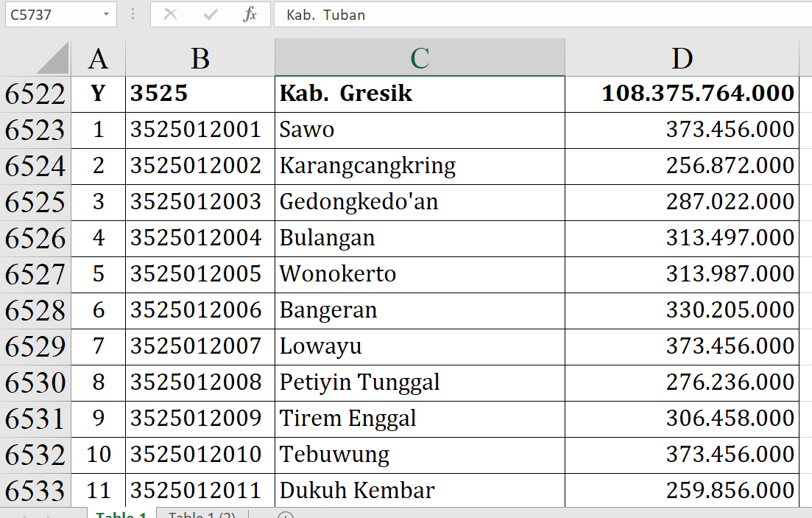Click the Cancel X icon in formula bar

pyautogui.click(x=170, y=15)
